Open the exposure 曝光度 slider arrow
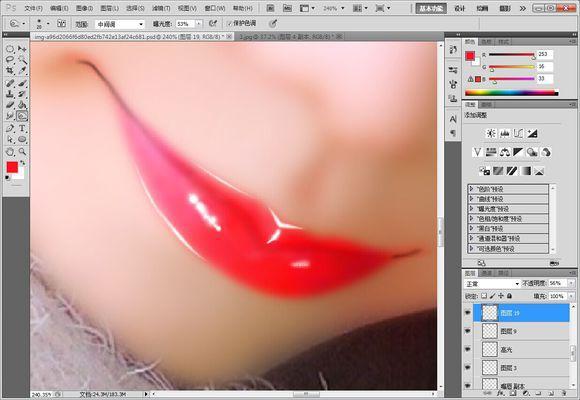 pos(199,24)
